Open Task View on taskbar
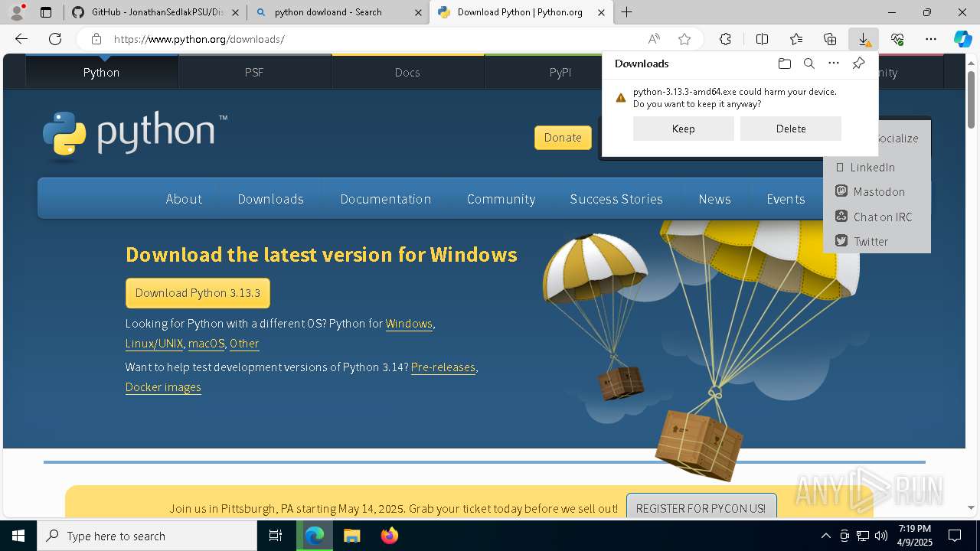 [276, 536]
